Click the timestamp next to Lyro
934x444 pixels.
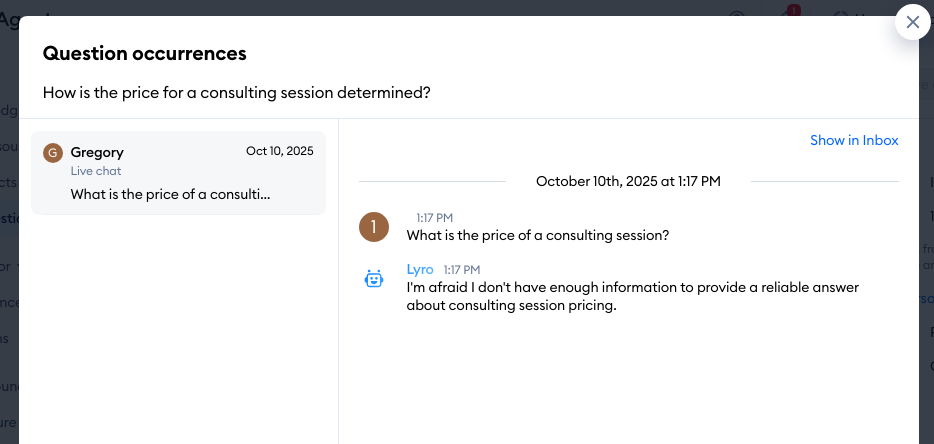(x=462, y=270)
